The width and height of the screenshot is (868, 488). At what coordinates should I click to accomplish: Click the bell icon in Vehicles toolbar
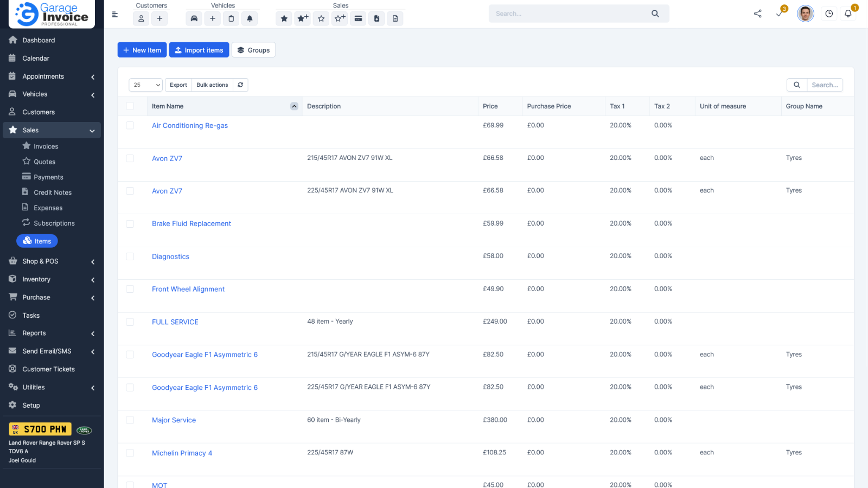tap(250, 18)
